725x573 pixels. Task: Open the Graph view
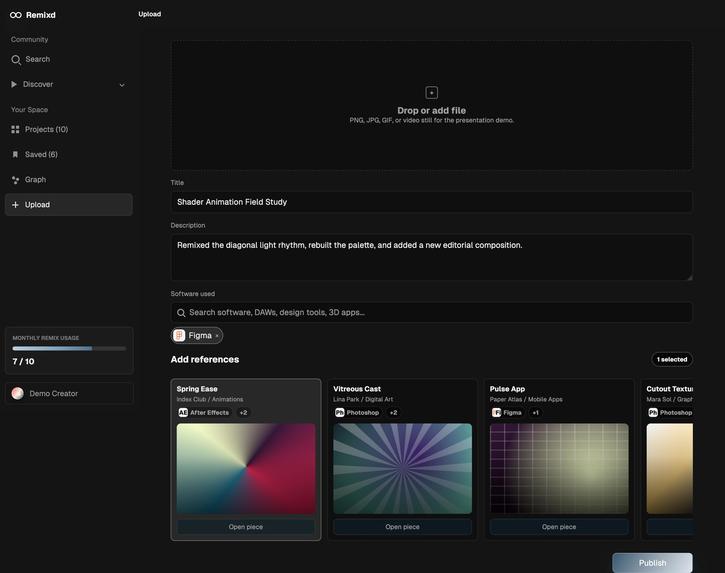point(69,180)
